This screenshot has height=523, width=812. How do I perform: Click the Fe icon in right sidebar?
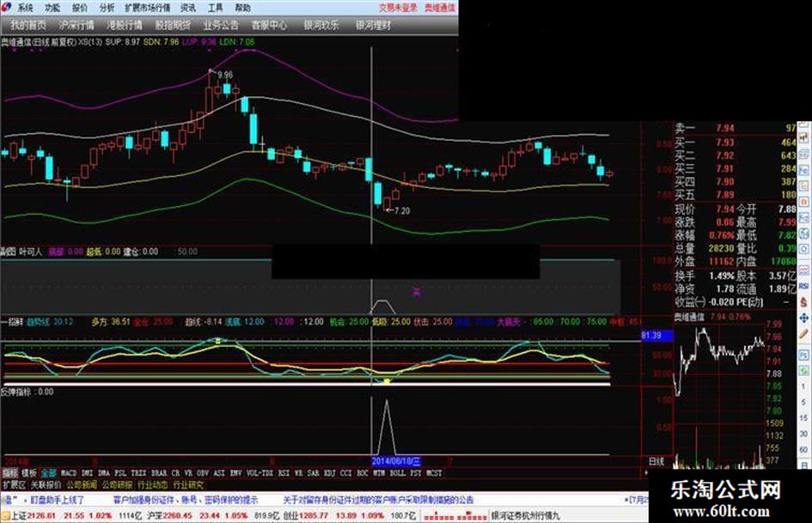coord(803,170)
